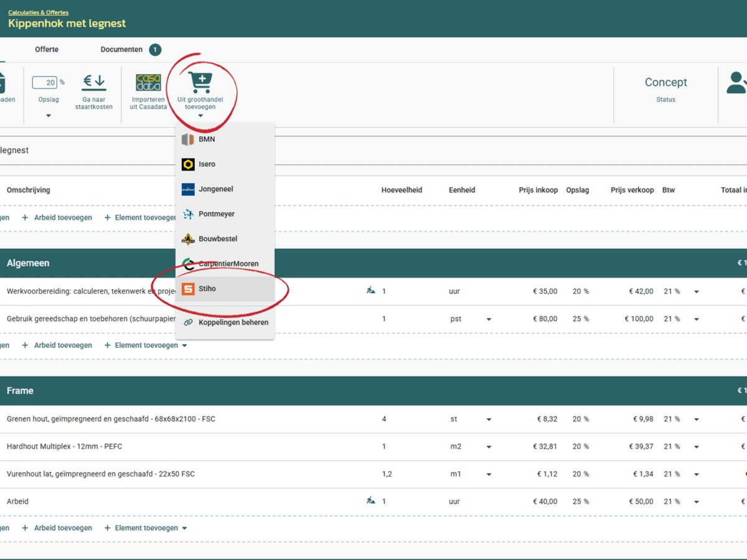Viewport: 747px width, 560px height.
Task: Open unit dropdown for Grenen hout row
Action: [489, 419]
